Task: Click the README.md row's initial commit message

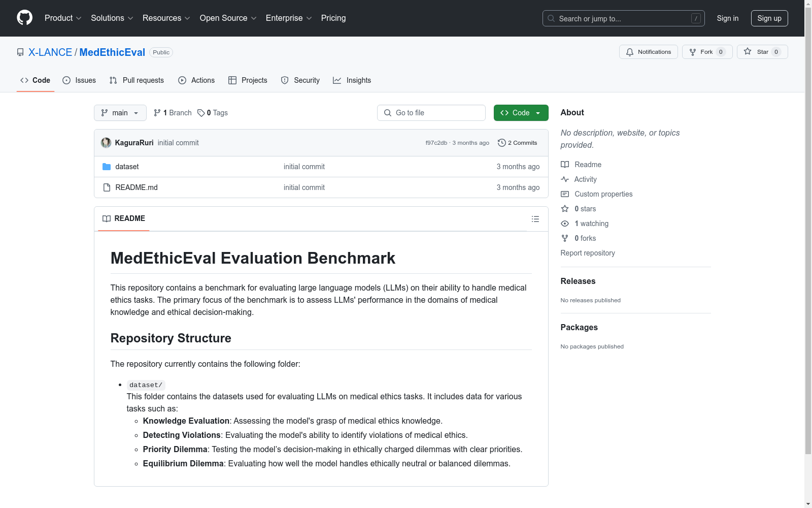Action: click(x=304, y=187)
